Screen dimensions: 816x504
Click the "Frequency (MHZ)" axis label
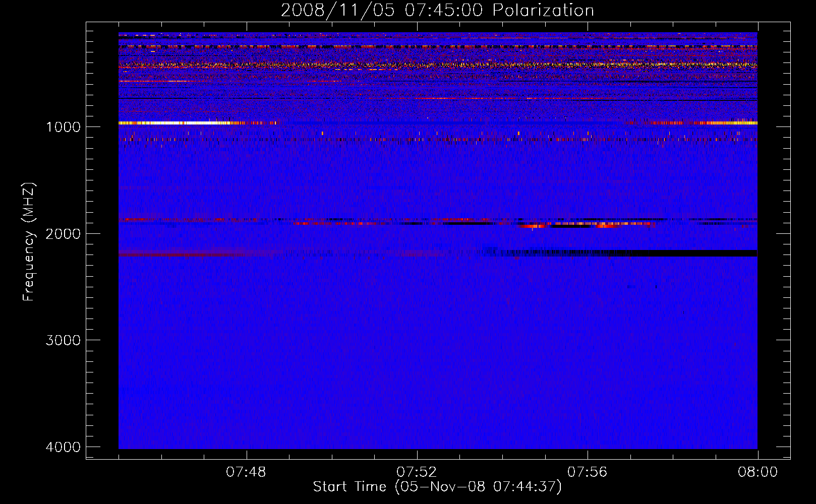pyautogui.click(x=29, y=242)
